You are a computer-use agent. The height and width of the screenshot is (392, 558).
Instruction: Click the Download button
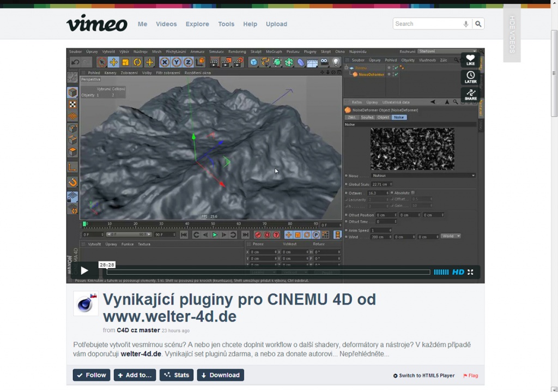coord(220,375)
